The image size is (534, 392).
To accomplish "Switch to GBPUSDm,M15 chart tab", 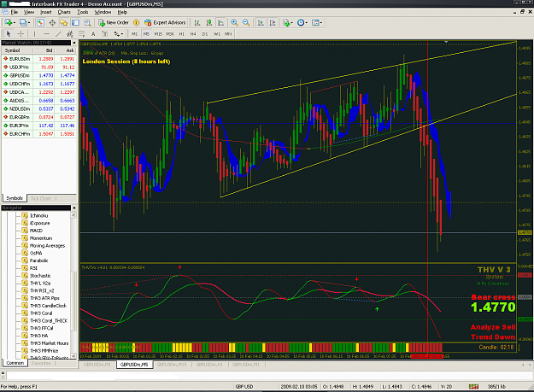I will click(x=172, y=365).
